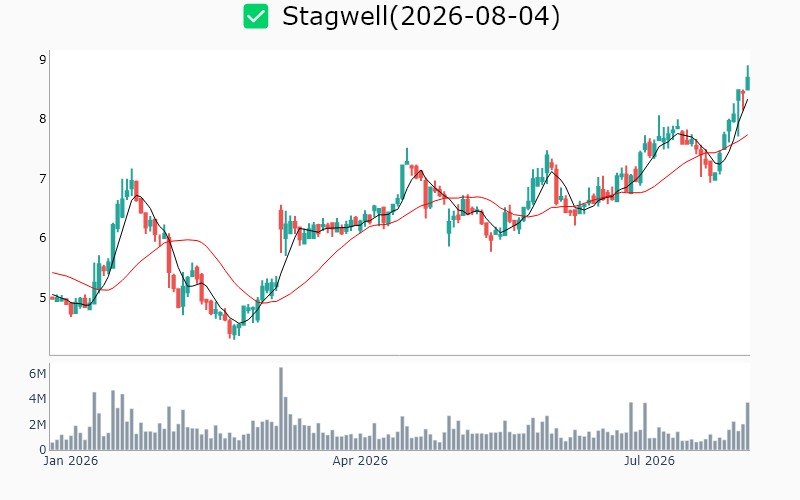Click the green checkmark icon beside Stagwell
This screenshot has width=800, height=500.
[x=256, y=16]
